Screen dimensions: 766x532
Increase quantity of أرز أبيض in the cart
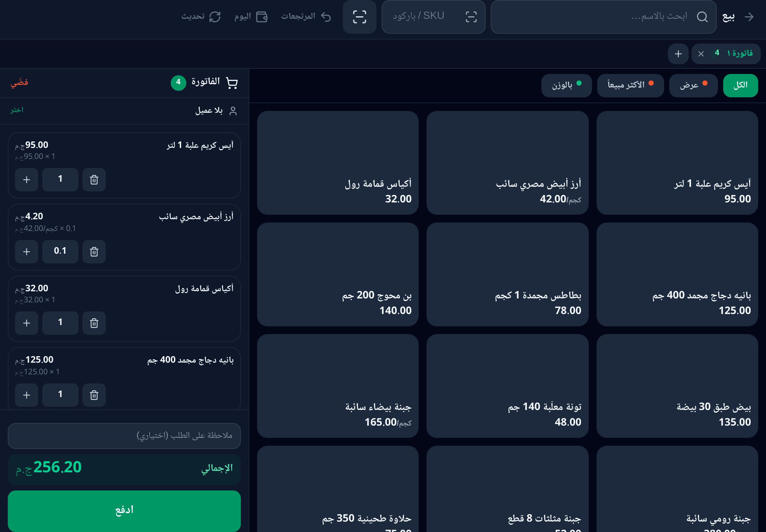pyautogui.click(x=27, y=252)
